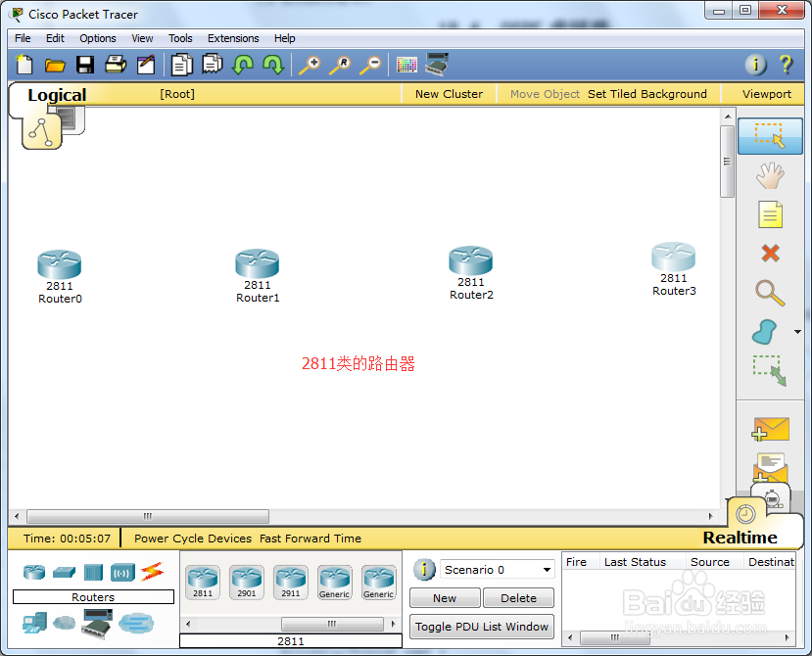The image size is (812, 656).
Task: Click Toggle PDU List Window button
Action: click(482, 627)
